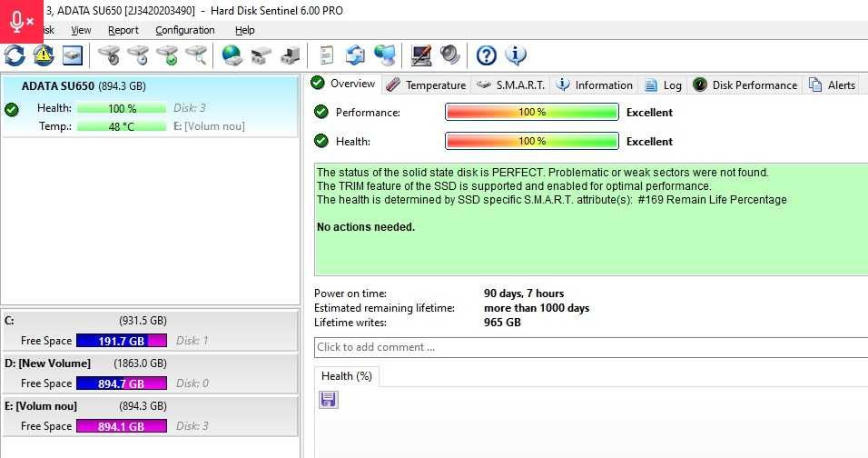
Task: Click the '965 GB' lifetime writes value
Action: coord(502,323)
